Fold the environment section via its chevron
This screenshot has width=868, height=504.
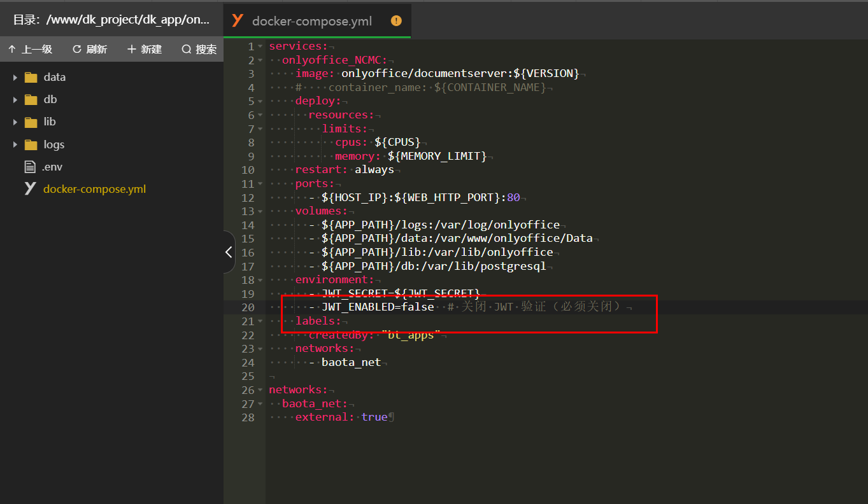tap(259, 279)
